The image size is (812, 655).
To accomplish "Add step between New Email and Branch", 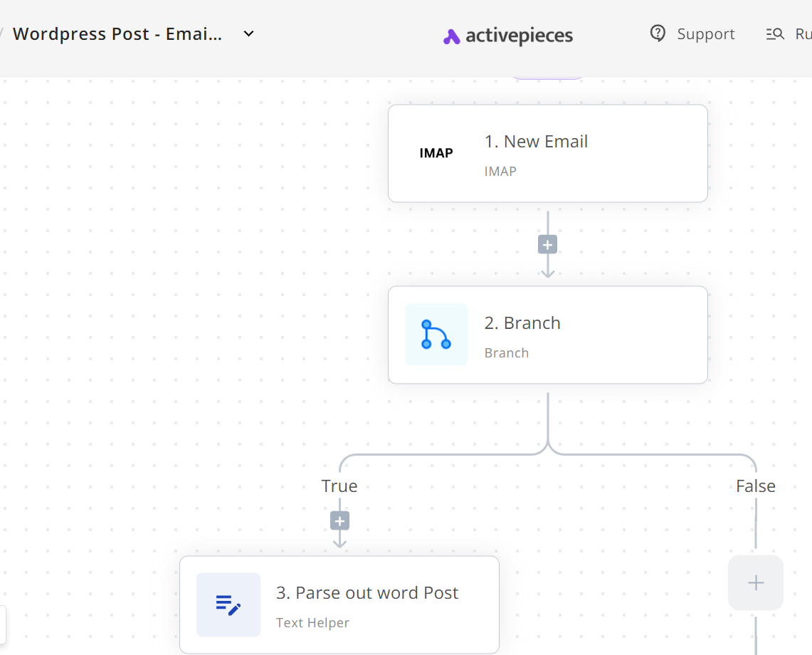I will coord(547,245).
